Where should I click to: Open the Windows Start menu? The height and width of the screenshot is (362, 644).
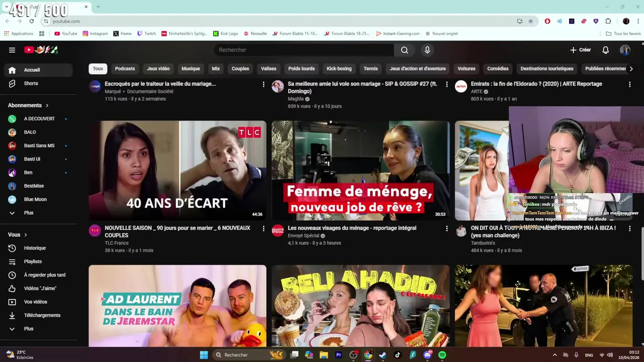[x=204, y=355]
